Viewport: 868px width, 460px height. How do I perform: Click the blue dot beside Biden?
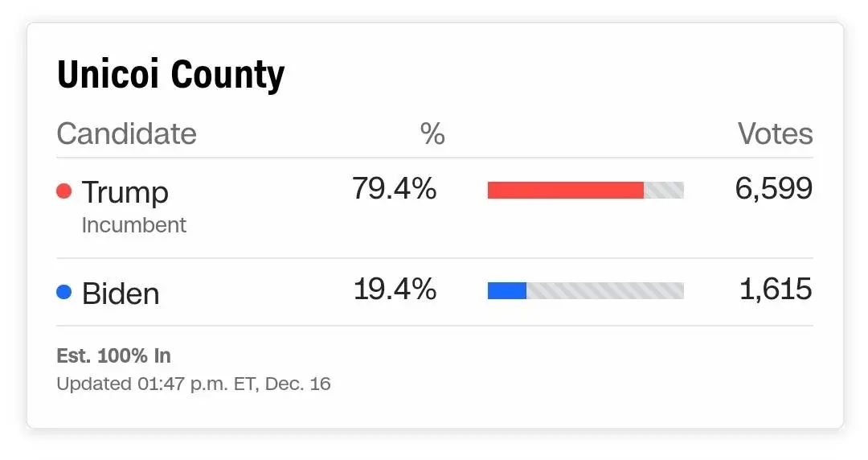click(x=64, y=292)
